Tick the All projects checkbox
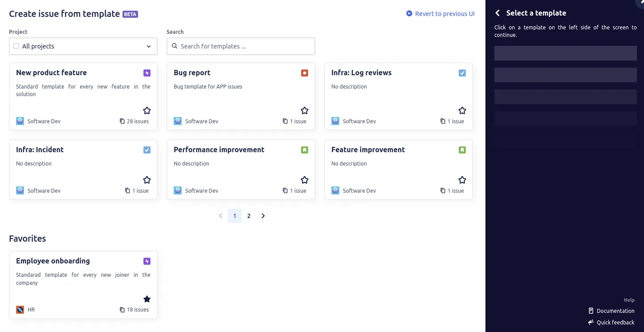The image size is (644, 332). tap(16, 46)
